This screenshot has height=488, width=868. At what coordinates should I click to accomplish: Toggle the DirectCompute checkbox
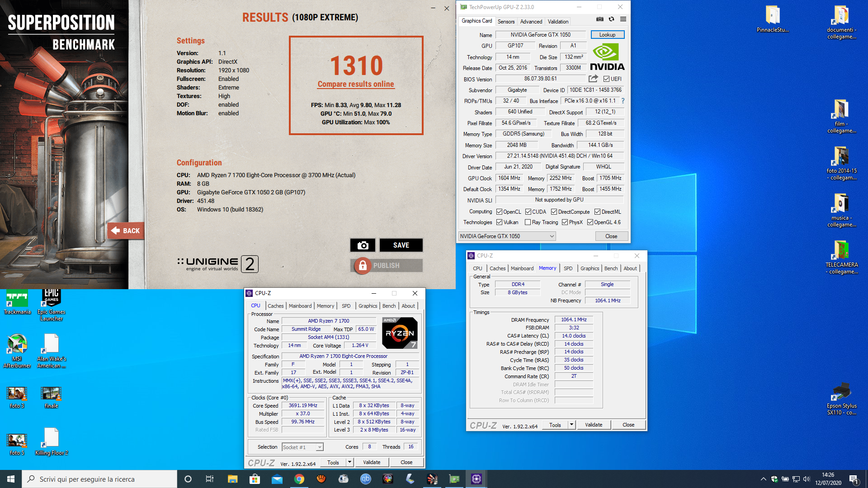click(x=554, y=212)
